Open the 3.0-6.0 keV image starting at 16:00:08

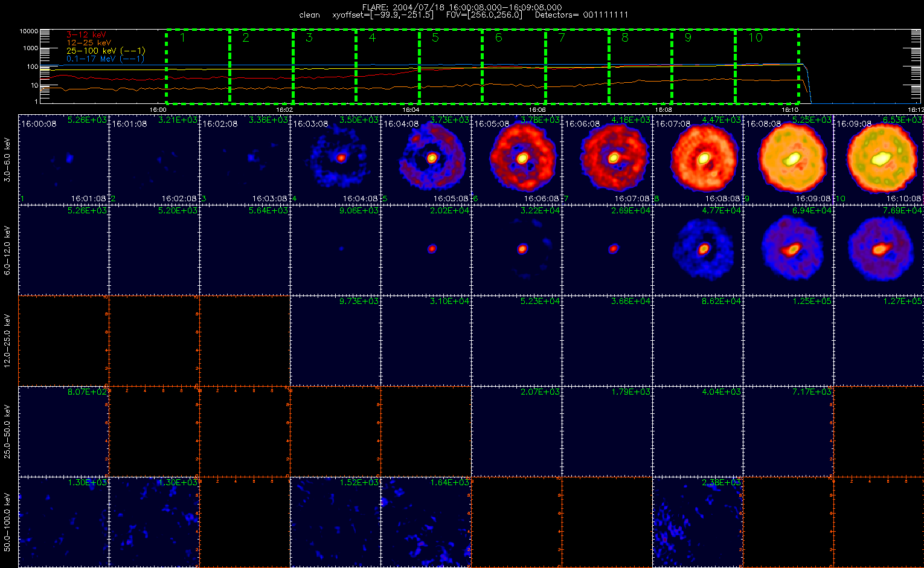click(x=64, y=160)
